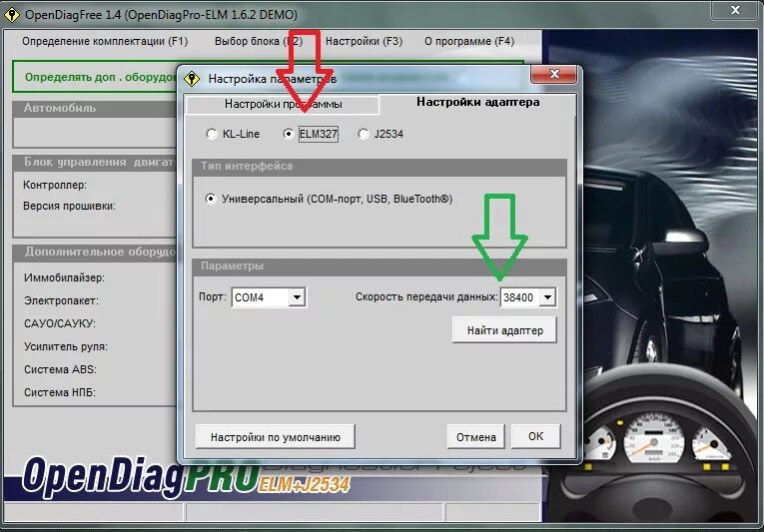Switch to Настройки программы tab

pos(283,104)
